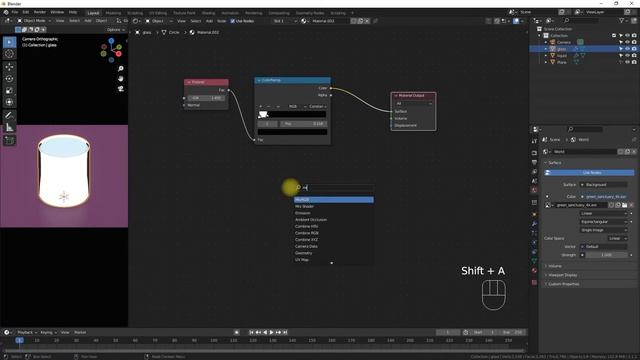Click the Play animation button
This screenshot has height=360, width=640.
271,332
